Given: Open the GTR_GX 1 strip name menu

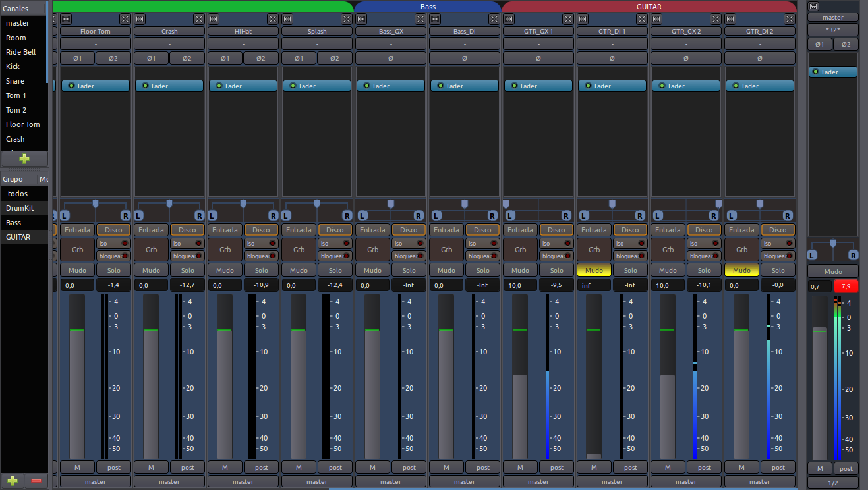Looking at the screenshot, I should 538,31.
